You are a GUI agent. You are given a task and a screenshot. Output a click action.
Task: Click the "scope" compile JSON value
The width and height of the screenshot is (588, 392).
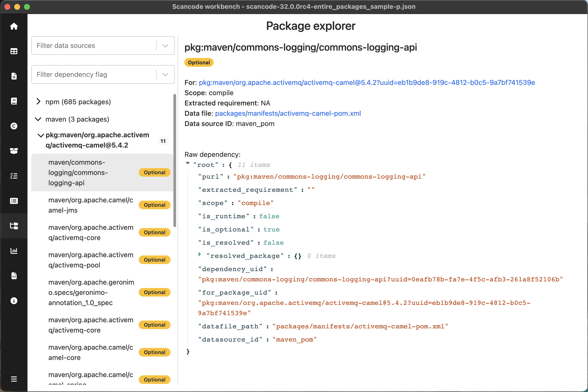(x=255, y=203)
